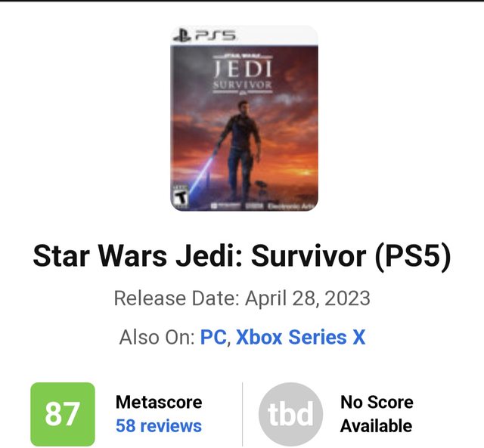This screenshot has height=448, width=484.
Task: Click the ESRB T rating badge on the cover
Action: click(180, 195)
